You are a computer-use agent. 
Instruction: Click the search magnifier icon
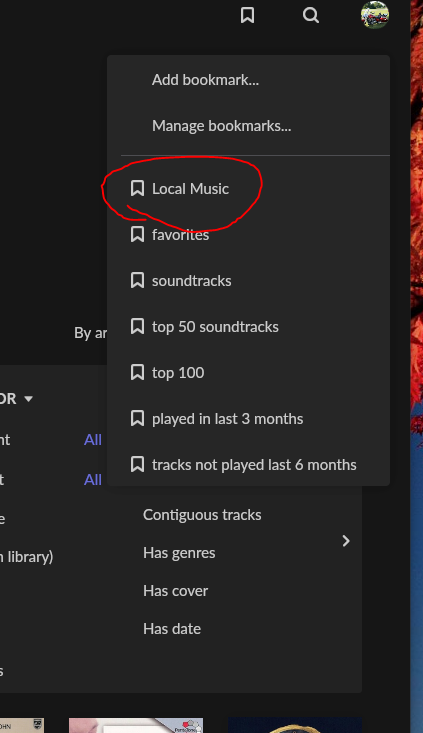click(x=311, y=15)
